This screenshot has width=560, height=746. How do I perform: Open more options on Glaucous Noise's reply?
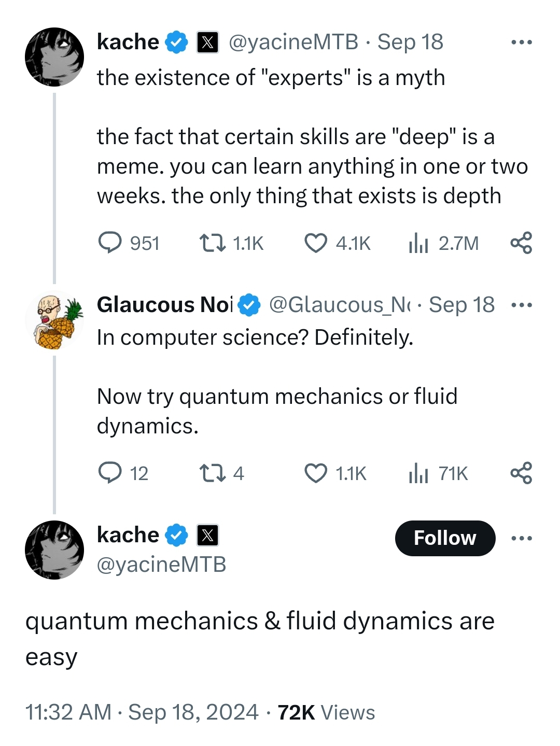[x=521, y=305]
